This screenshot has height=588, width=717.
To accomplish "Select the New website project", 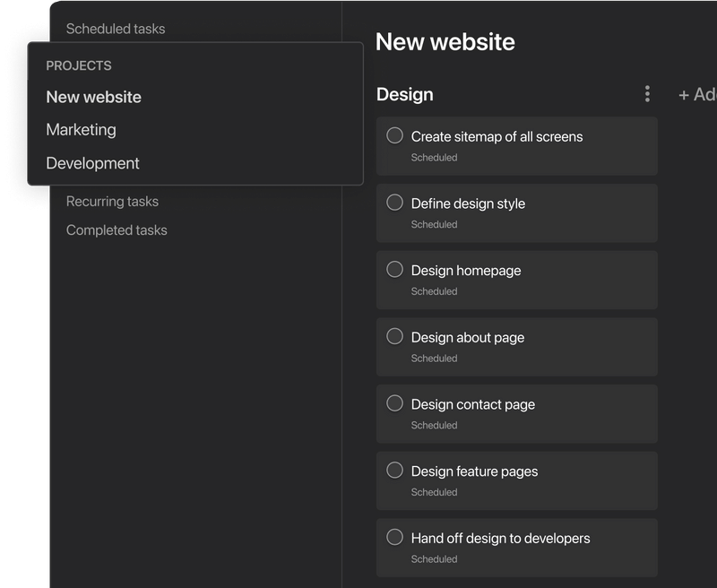I will click(x=94, y=97).
